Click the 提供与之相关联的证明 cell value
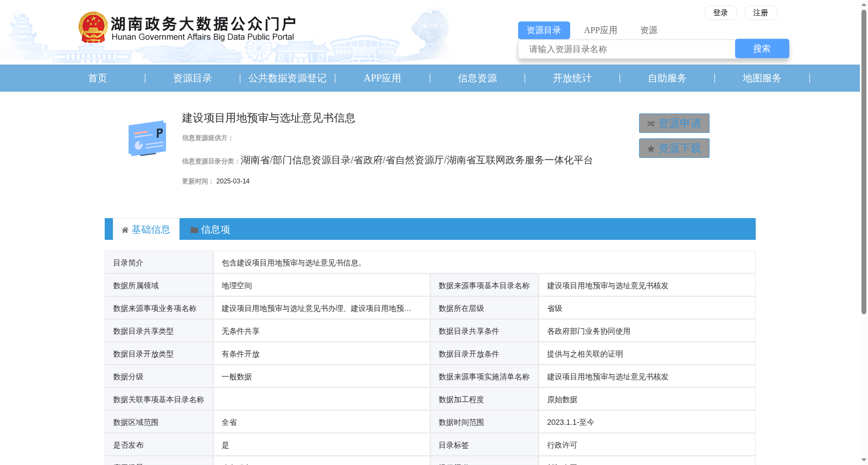868x465 pixels. (585, 354)
